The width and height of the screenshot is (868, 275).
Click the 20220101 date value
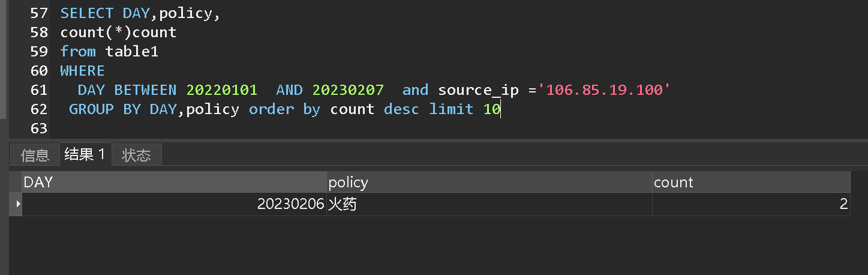(x=222, y=90)
